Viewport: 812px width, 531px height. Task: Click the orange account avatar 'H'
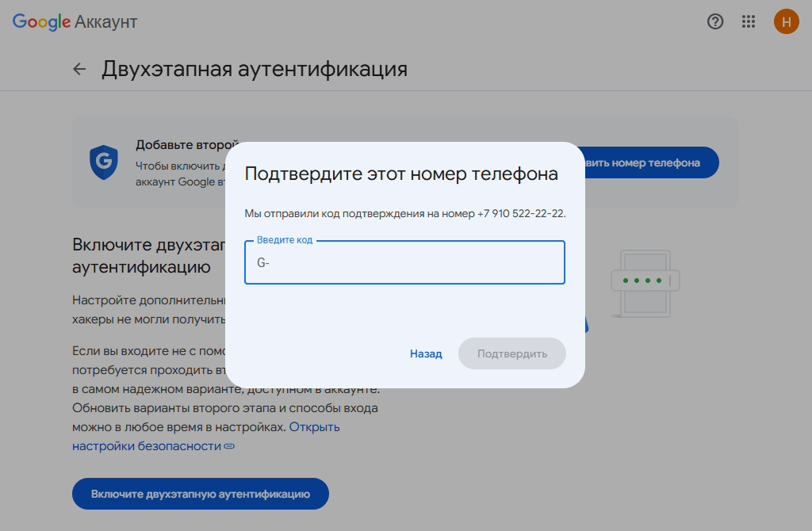(786, 21)
